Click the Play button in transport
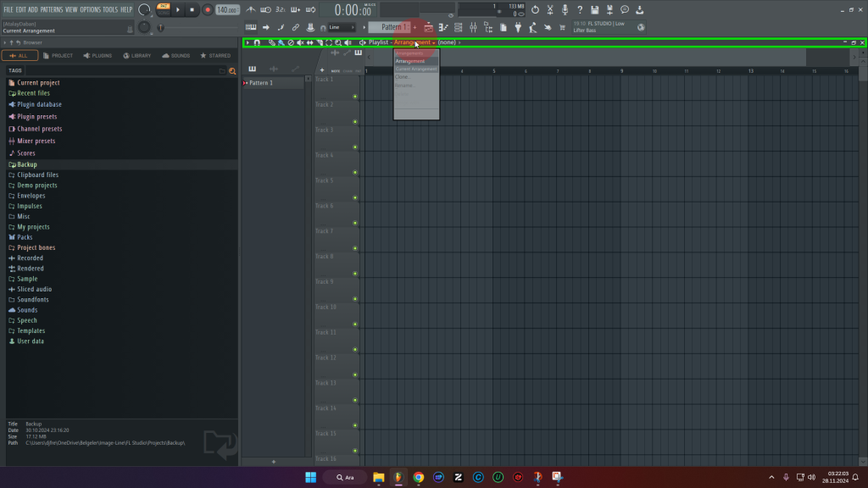 click(x=178, y=9)
